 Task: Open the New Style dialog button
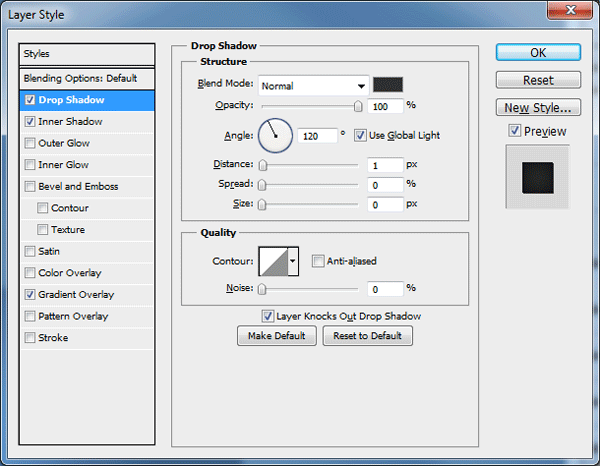(538, 108)
